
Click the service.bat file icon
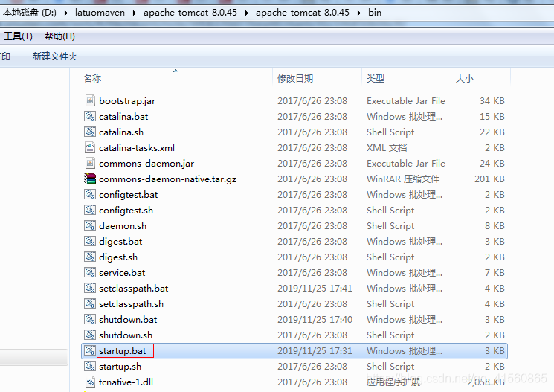[x=90, y=272]
